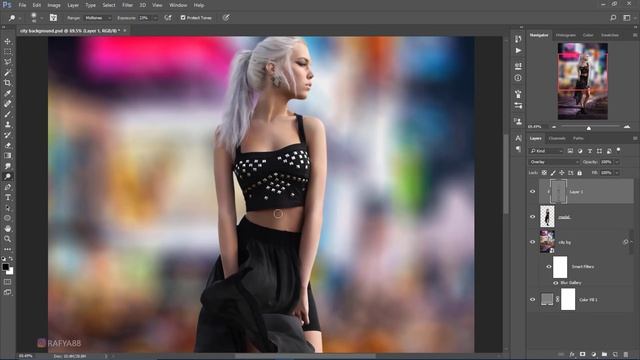
Task: Click Navigator zoom in mountains button
Action: [x=627, y=127]
